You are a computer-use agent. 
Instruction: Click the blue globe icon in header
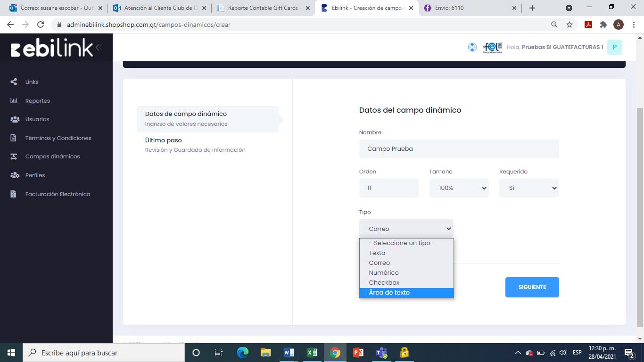point(472,47)
